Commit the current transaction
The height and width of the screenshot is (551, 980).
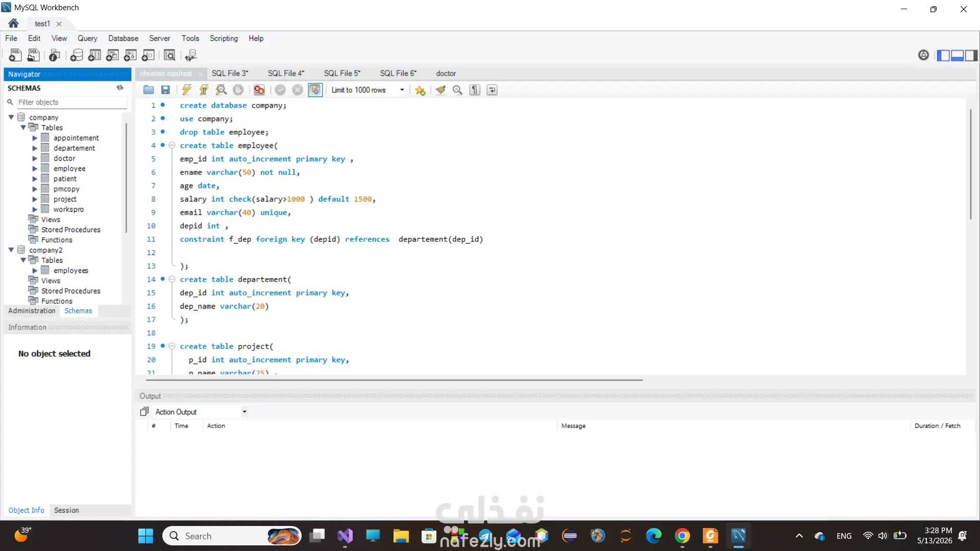pyautogui.click(x=280, y=90)
